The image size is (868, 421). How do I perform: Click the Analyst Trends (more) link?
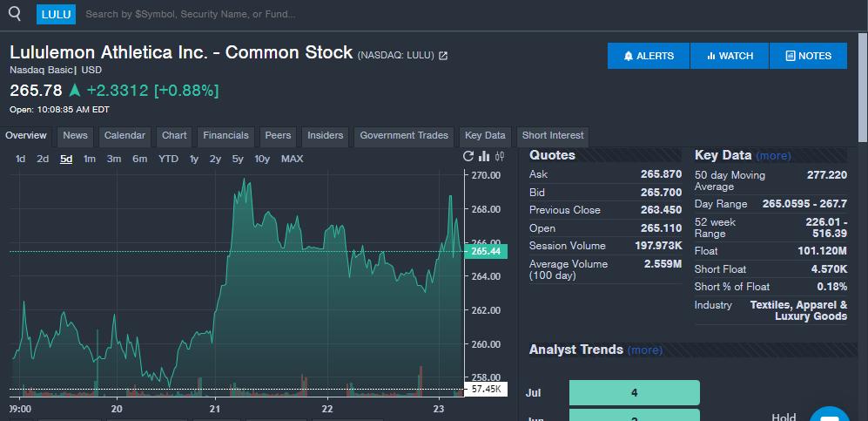pyautogui.click(x=645, y=350)
